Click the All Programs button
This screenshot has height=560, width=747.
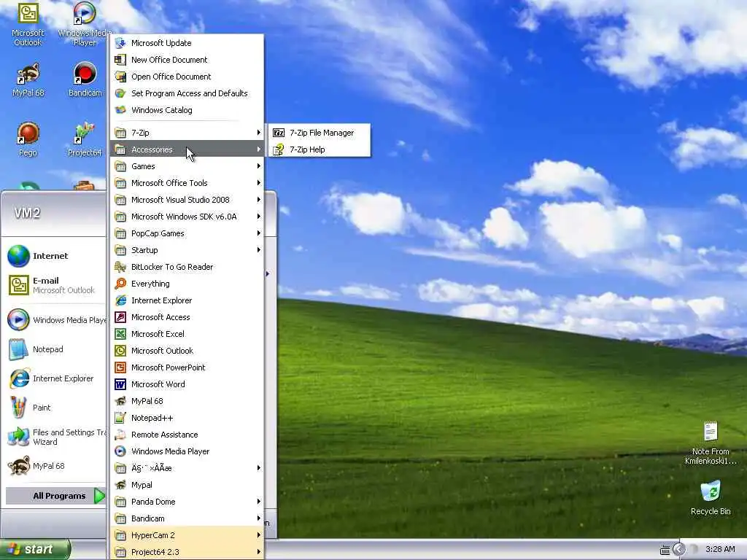click(x=55, y=496)
